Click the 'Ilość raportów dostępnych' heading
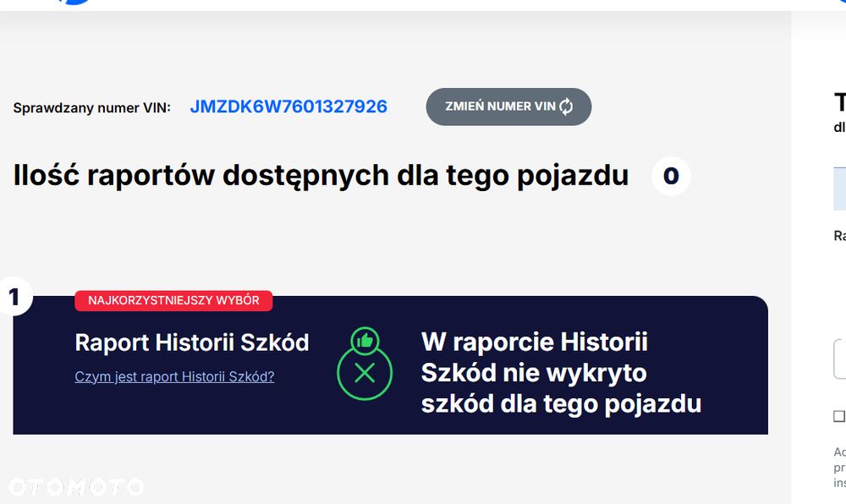Viewport: 846px width, 504px height. coord(321,176)
